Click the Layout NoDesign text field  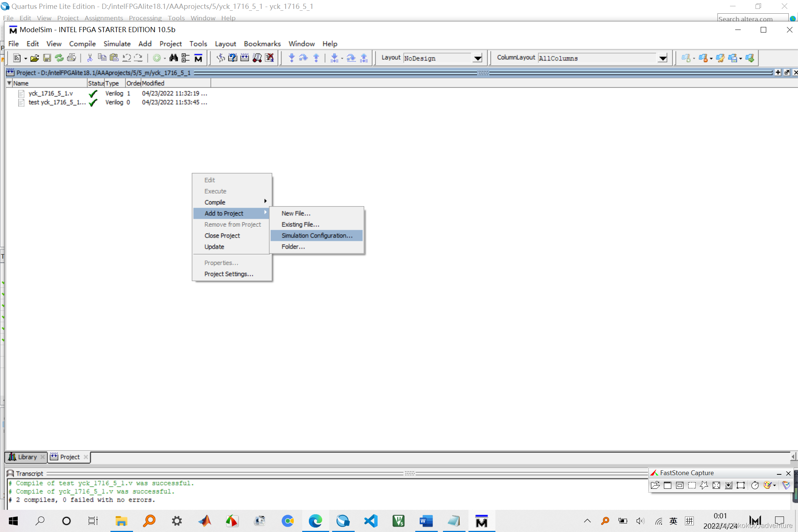click(x=438, y=58)
